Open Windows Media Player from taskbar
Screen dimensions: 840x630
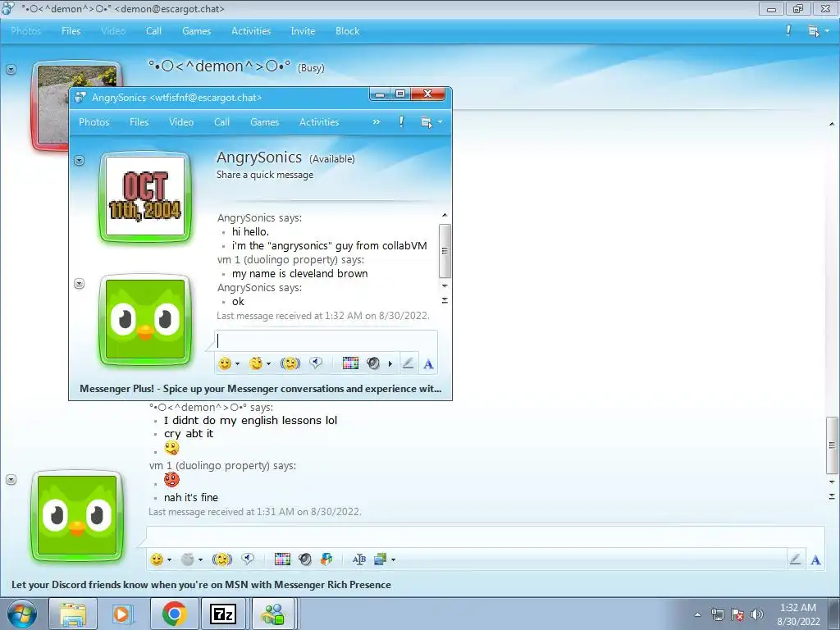[122, 614]
